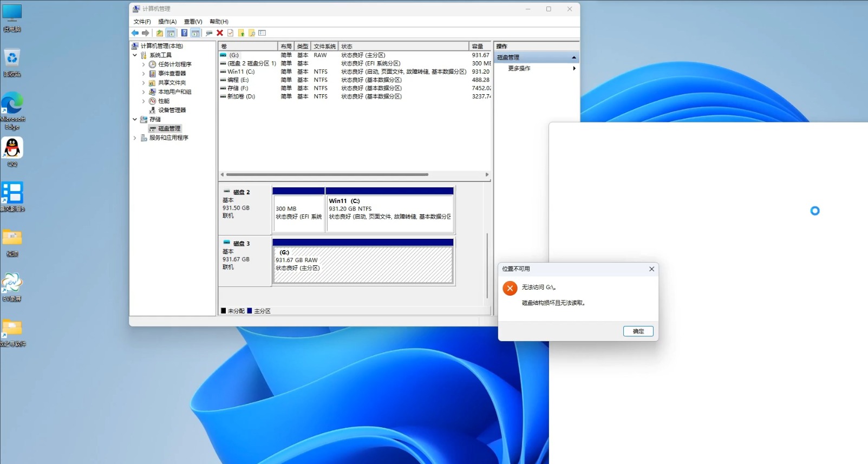The height and width of the screenshot is (464, 868).
Task: Open the 更多操作 submenu arrow
Action: click(574, 68)
